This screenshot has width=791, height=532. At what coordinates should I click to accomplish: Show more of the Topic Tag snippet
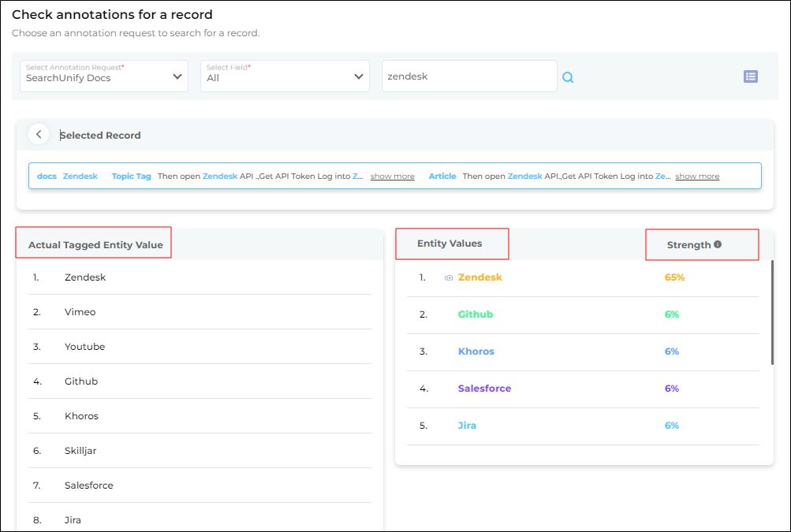[392, 177]
